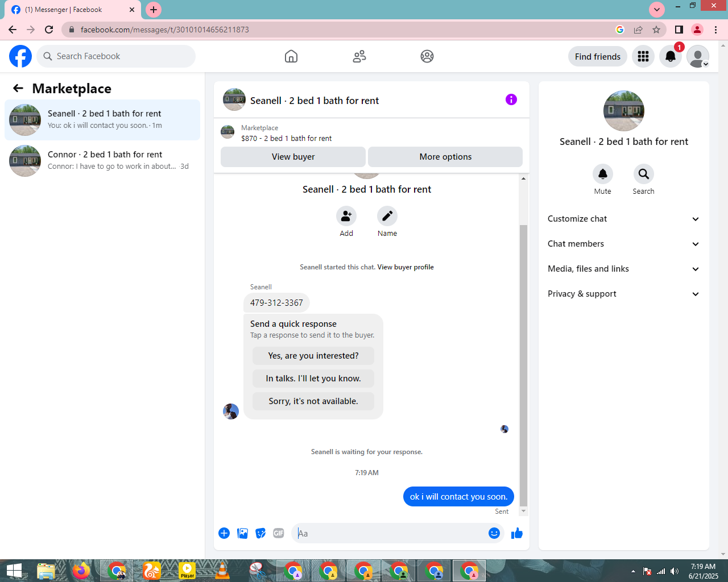Choose a GIF in composer
Image resolution: width=728 pixels, height=582 pixels.
click(279, 533)
